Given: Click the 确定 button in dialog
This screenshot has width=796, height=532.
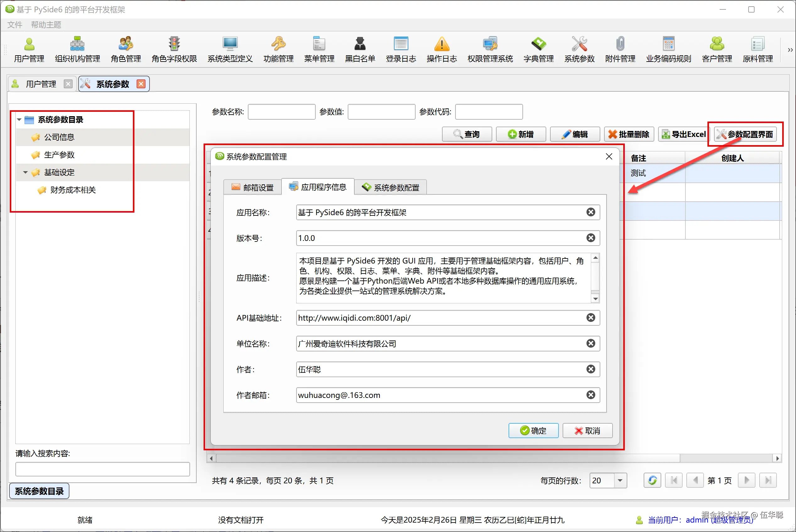Looking at the screenshot, I should [533, 431].
